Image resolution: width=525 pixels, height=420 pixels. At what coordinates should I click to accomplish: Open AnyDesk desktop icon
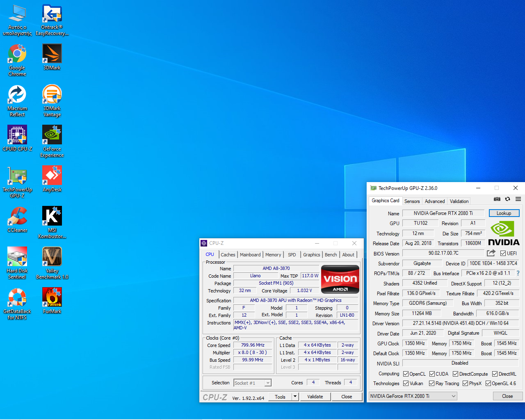click(x=52, y=179)
